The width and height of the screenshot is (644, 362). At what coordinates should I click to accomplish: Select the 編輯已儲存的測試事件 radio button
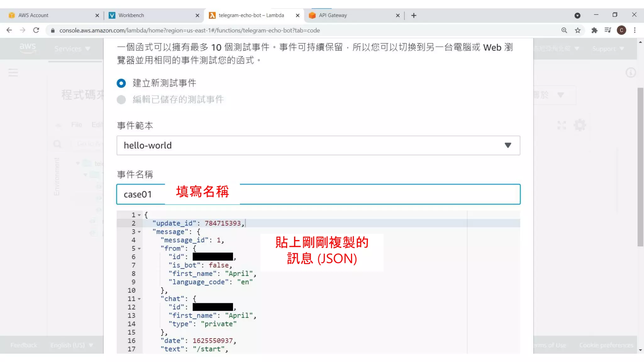click(121, 100)
